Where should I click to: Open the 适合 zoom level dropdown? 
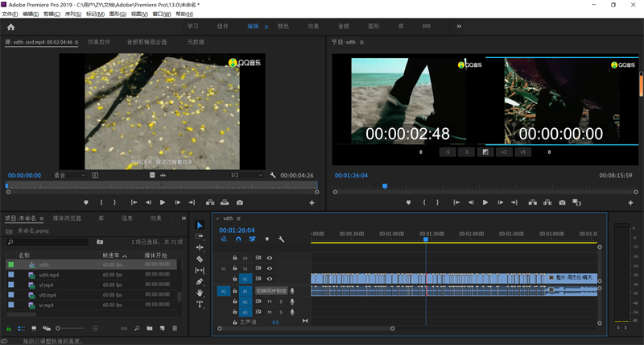click(x=69, y=175)
